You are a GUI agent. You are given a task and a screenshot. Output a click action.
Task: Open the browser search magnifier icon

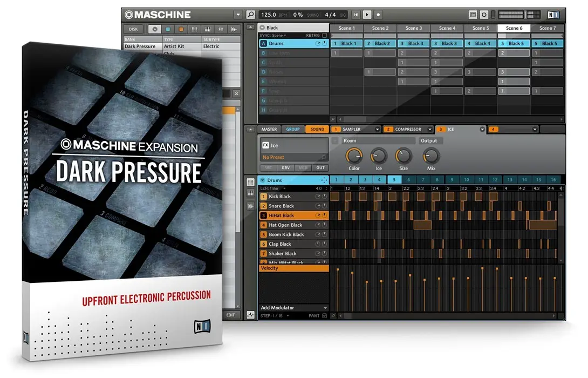[x=250, y=15]
